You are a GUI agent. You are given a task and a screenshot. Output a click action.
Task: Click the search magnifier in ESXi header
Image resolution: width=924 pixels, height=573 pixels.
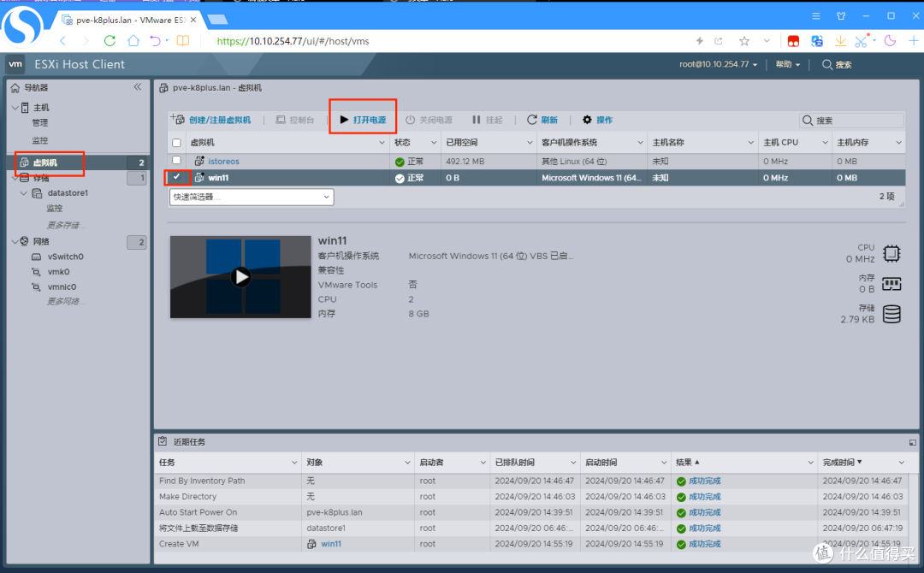click(x=827, y=64)
